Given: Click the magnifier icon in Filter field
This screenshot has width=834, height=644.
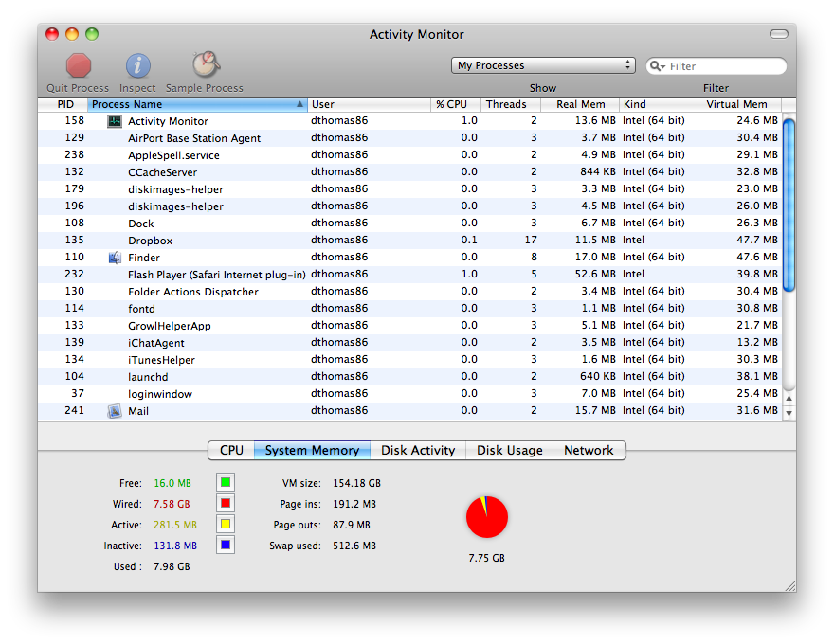Looking at the screenshot, I should (x=658, y=66).
